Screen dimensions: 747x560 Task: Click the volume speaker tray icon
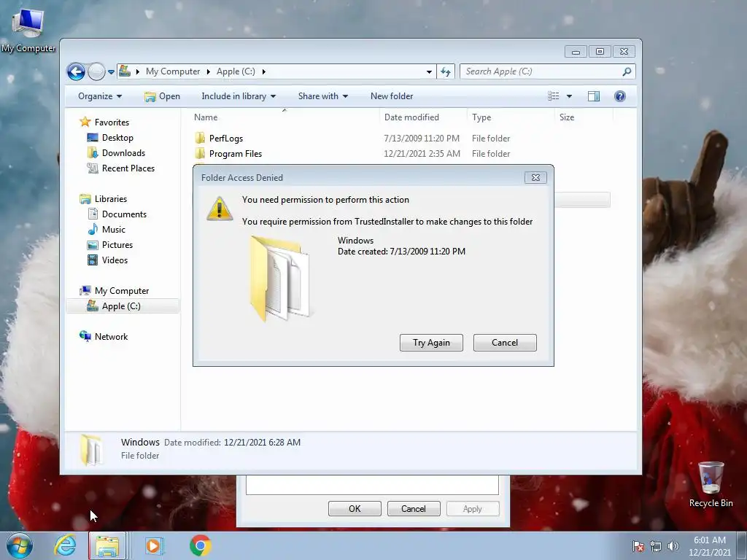(673, 546)
